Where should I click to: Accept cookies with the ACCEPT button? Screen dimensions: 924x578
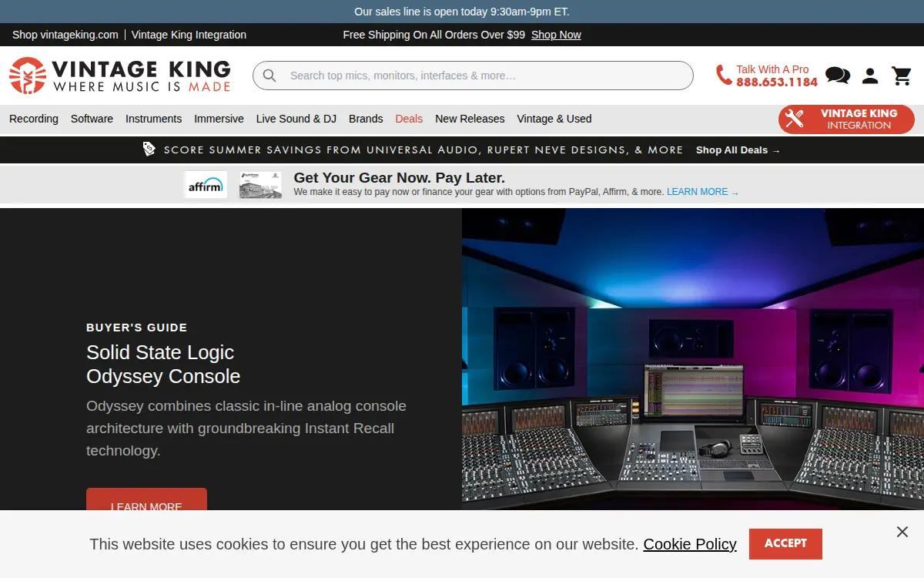coord(785,543)
